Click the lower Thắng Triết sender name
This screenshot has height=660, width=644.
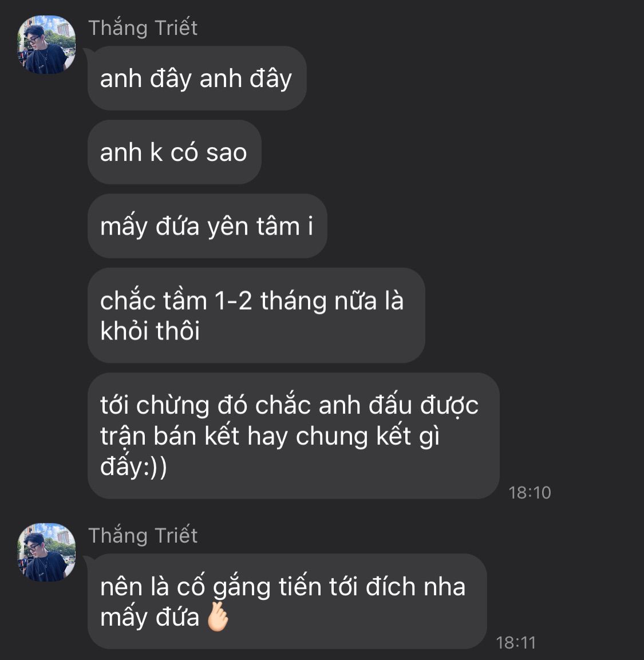coord(143,535)
